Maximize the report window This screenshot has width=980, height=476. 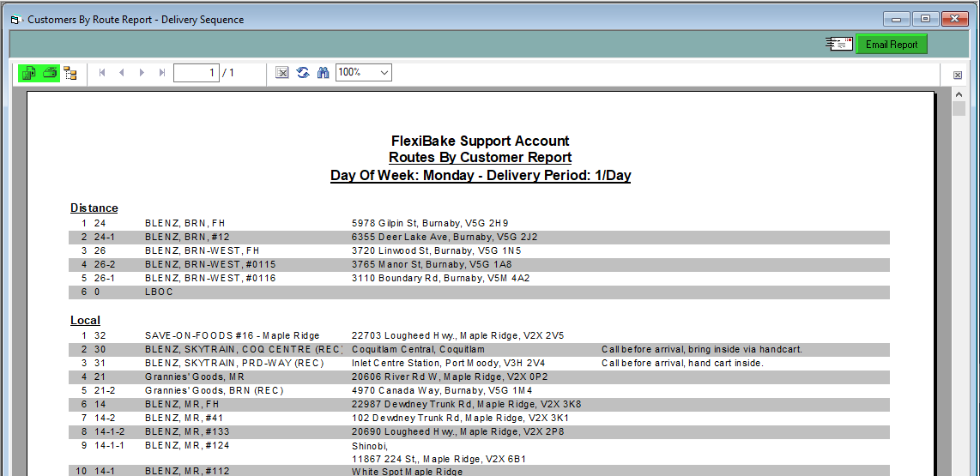[x=926, y=19]
